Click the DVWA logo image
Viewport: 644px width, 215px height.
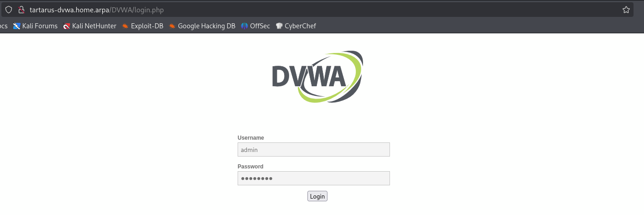317,77
